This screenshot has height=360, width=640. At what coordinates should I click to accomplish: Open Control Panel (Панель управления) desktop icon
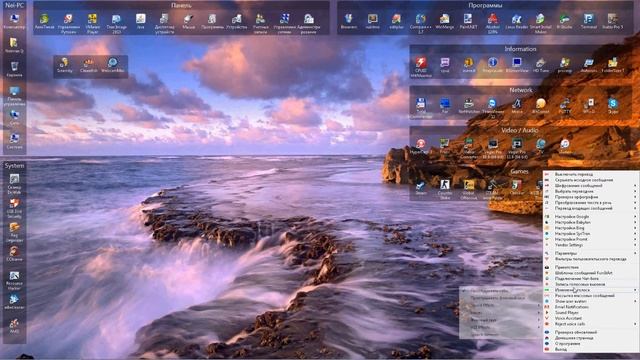point(14,96)
